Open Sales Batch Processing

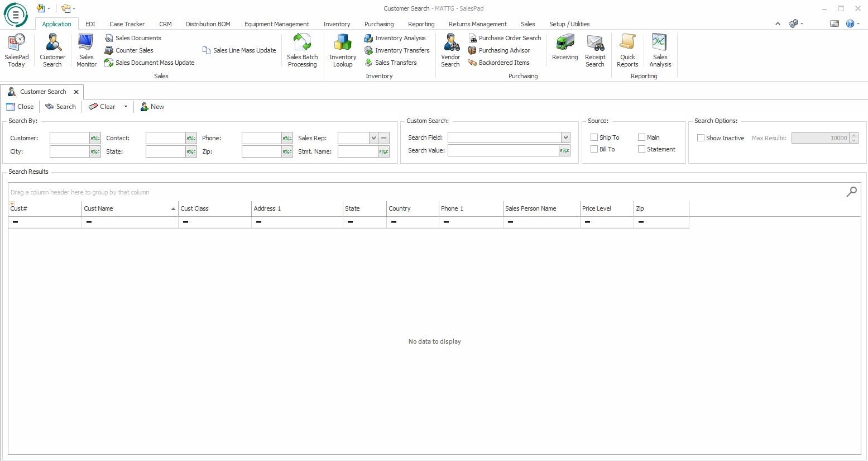(302, 50)
